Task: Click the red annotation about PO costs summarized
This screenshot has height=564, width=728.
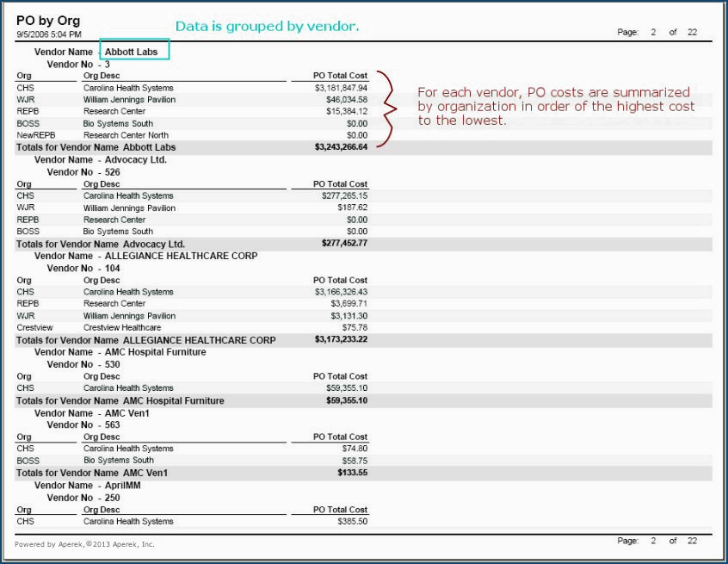Action: [x=553, y=106]
